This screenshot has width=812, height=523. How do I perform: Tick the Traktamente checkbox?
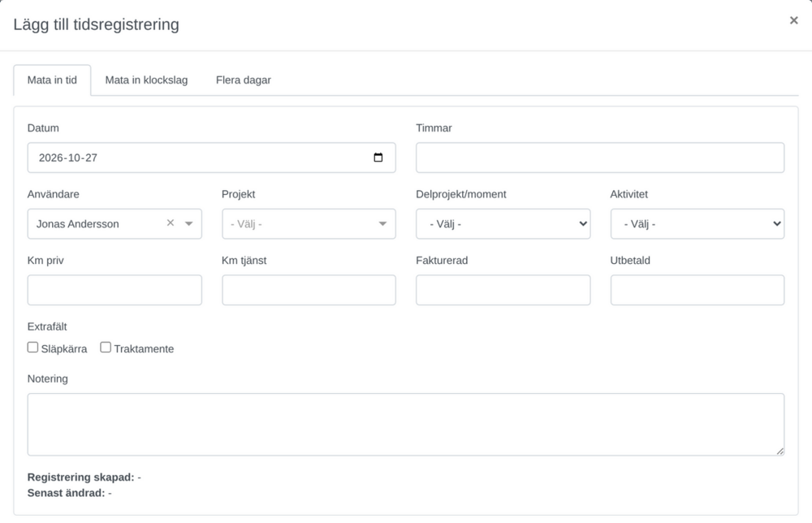[x=106, y=348]
